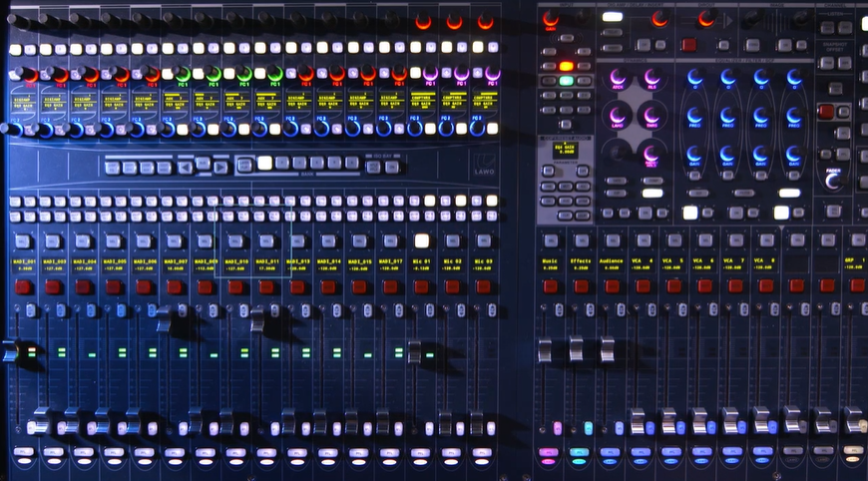Screen dimensions: 868x481
Task: Toggle the red mute button on Mic 01
Action: click(x=421, y=286)
